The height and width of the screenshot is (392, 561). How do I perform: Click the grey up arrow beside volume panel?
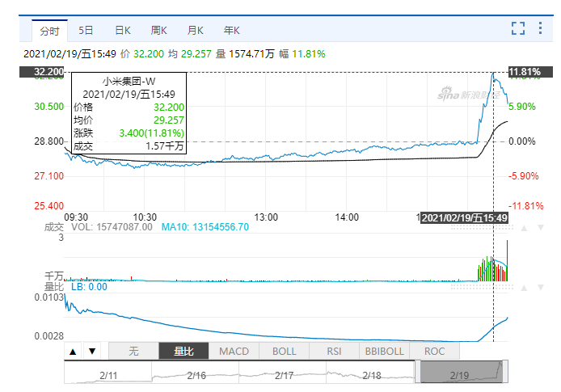[524, 228]
